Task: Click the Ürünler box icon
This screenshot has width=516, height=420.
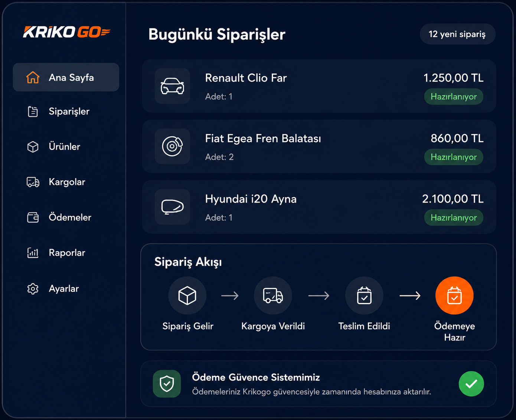Action: [x=33, y=147]
